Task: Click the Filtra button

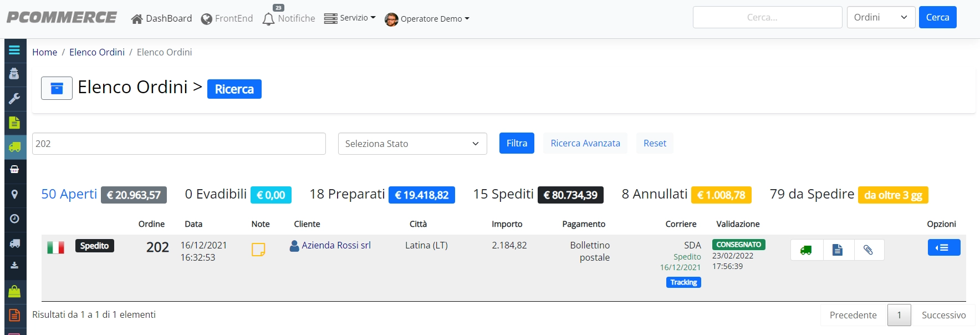Action: click(517, 143)
